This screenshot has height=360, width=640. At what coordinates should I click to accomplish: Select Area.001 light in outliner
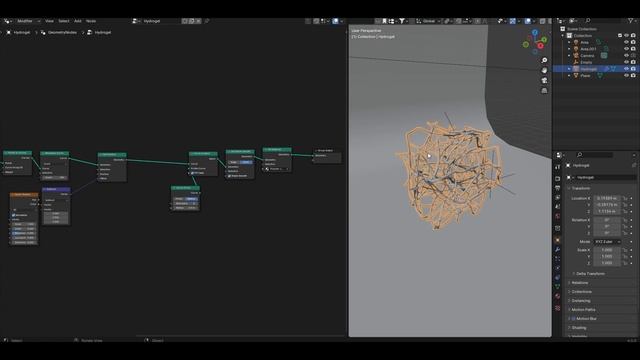coord(588,49)
